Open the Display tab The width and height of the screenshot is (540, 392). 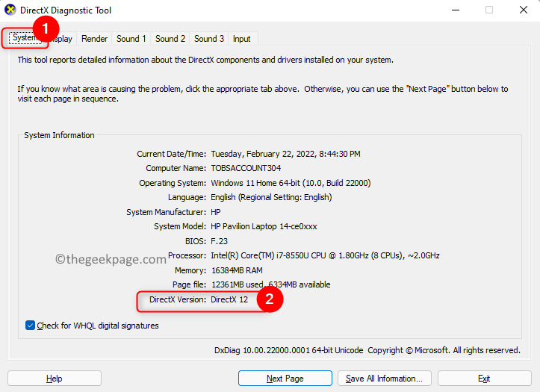click(x=62, y=39)
